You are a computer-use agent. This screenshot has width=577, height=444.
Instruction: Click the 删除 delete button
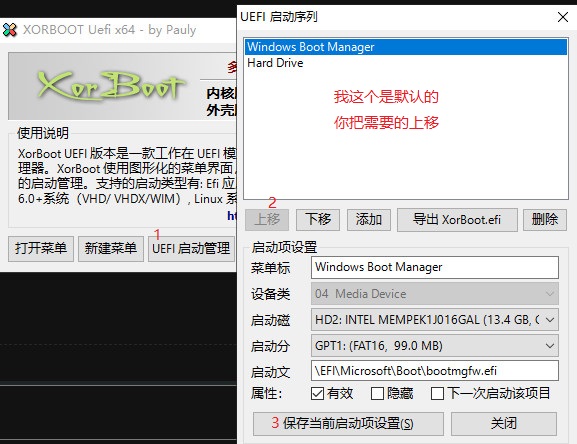coord(545,220)
